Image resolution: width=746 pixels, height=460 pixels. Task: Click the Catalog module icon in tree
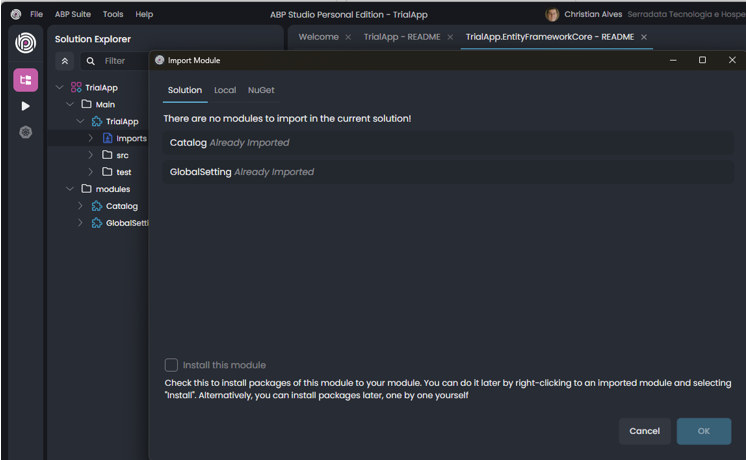click(x=97, y=206)
